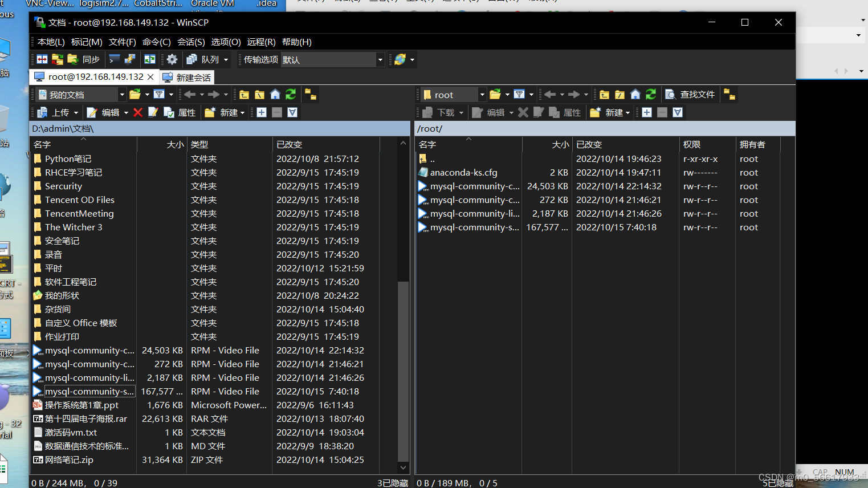Image resolution: width=868 pixels, height=488 pixels.
Task: Click the local panel 编辑 button
Action: pyautogui.click(x=103, y=112)
